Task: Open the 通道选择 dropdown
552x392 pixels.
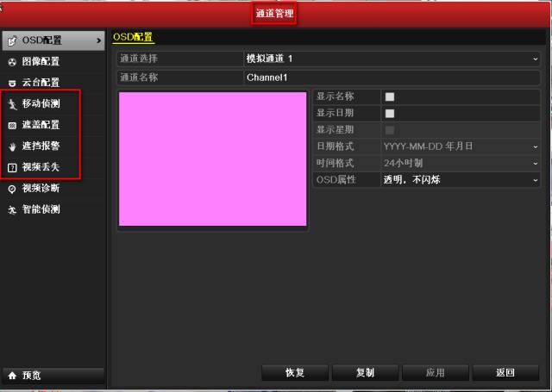Action: (392, 59)
